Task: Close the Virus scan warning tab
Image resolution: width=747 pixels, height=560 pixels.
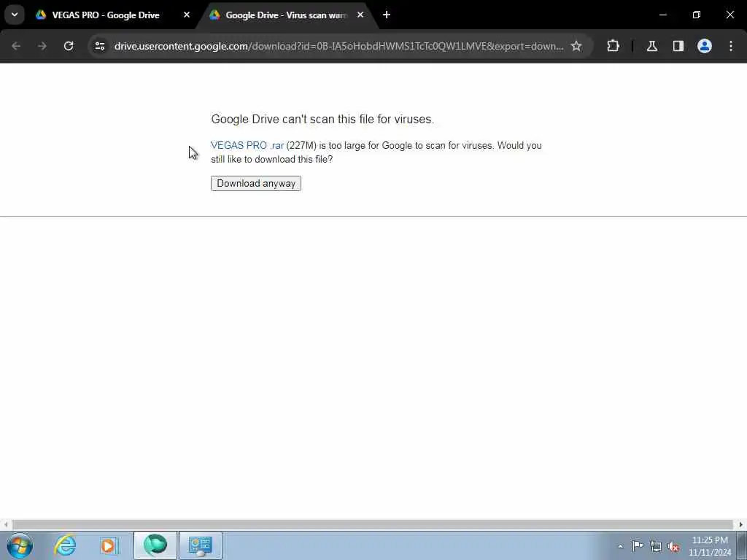Action: [360, 15]
